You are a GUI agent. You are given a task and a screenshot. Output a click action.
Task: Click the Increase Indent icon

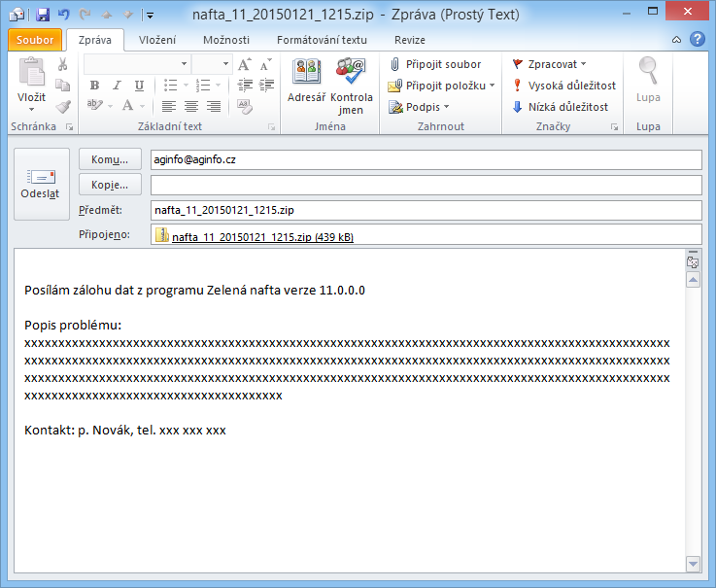[x=266, y=85]
